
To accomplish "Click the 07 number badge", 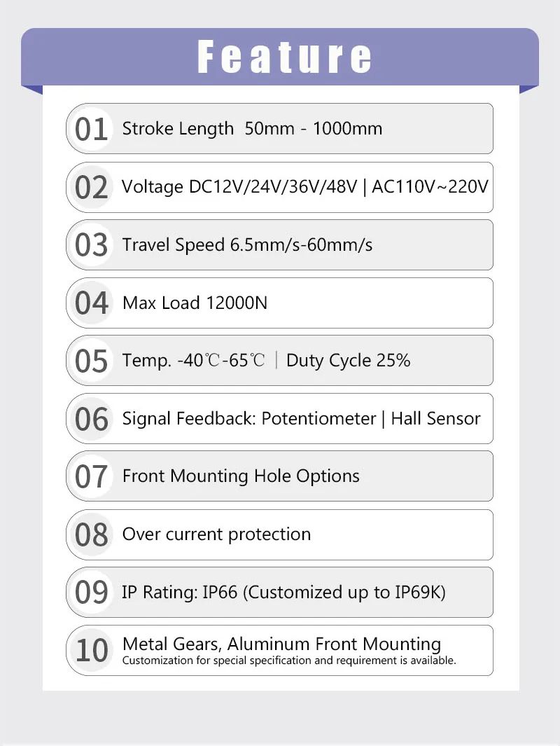I will point(92,477).
